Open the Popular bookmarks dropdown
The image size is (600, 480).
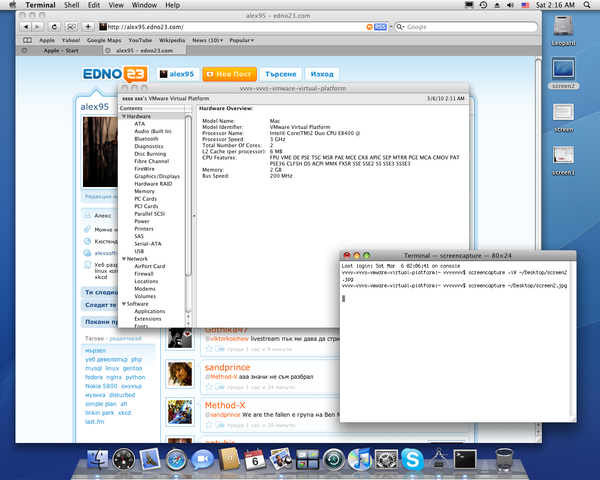click(241, 40)
